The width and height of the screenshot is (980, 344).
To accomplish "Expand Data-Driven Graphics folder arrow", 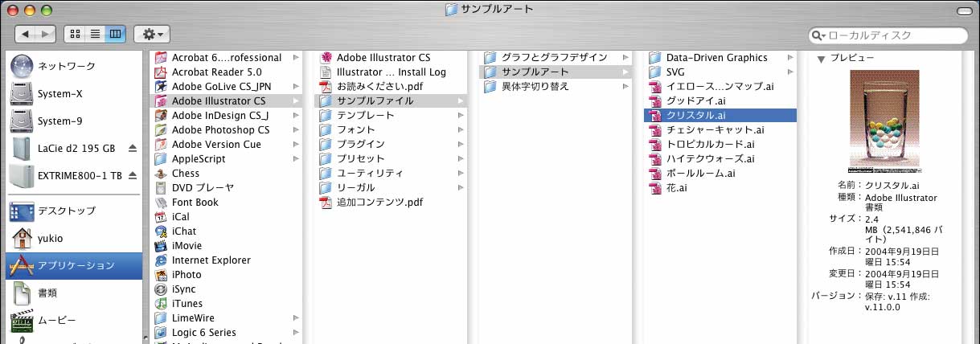I will [789, 58].
